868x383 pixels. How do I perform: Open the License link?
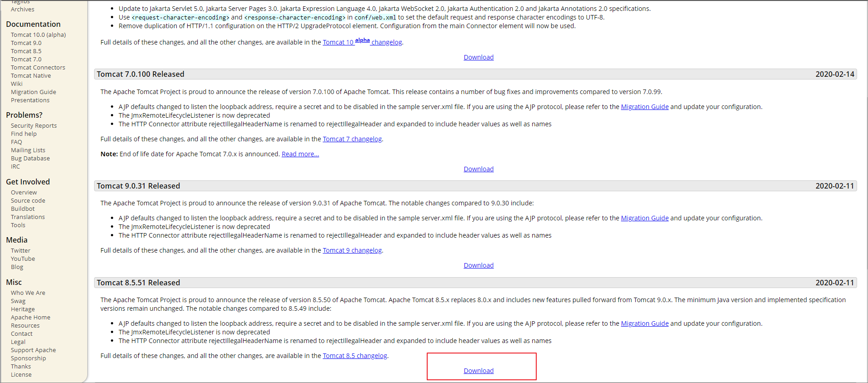tap(21, 374)
